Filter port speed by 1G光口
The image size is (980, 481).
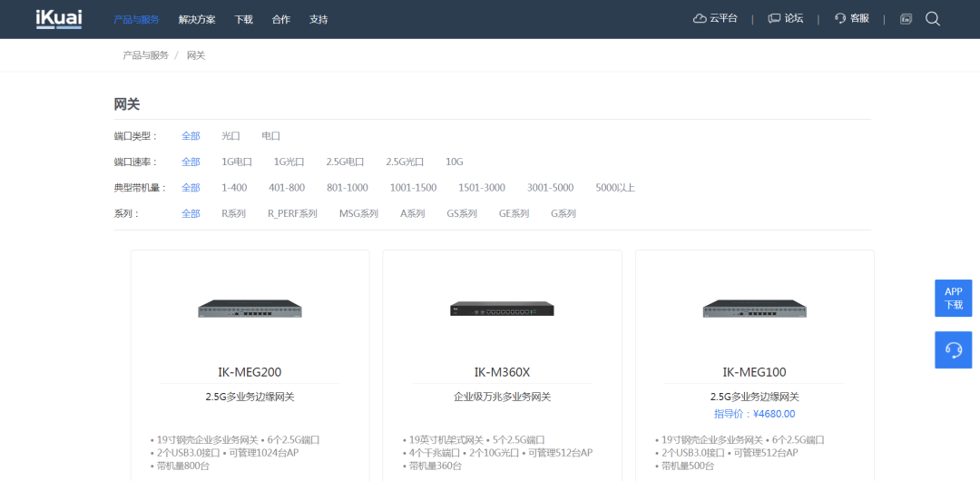click(289, 162)
